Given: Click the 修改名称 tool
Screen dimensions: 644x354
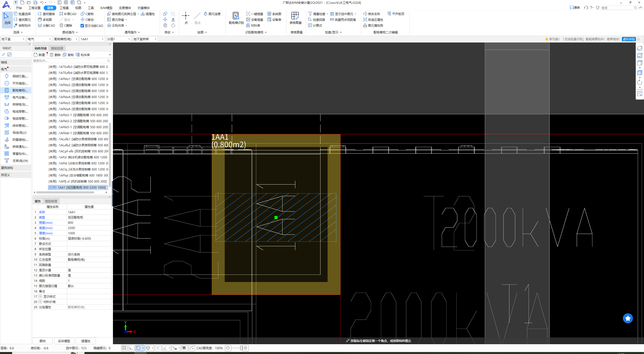Looking at the screenshot, I should [372, 14].
